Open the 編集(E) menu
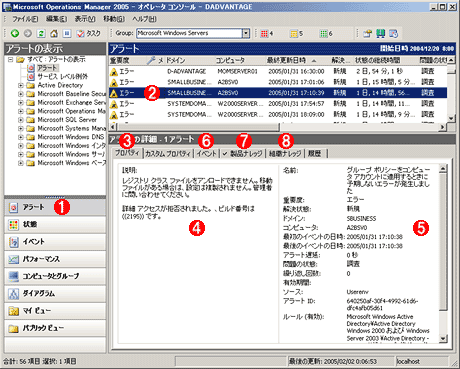Image resolution: width=460 pixels, height=369 pixels. (x=56, y=19)
